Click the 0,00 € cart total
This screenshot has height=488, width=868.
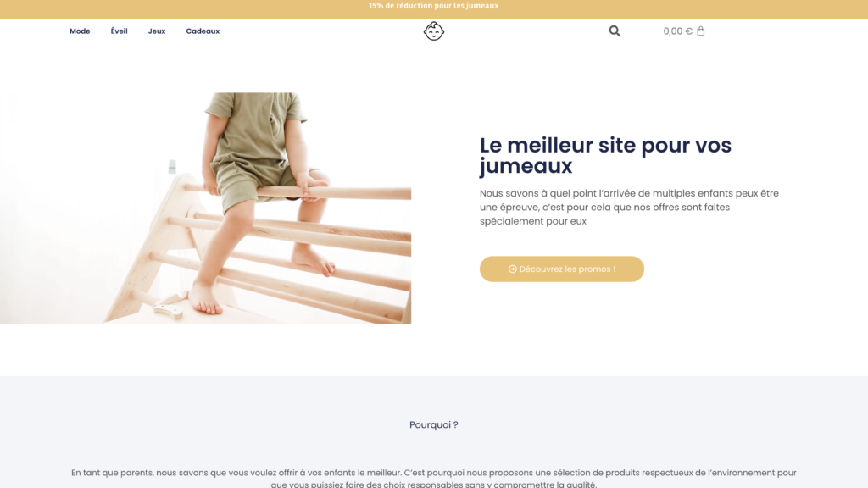click(x=677, y=31)
